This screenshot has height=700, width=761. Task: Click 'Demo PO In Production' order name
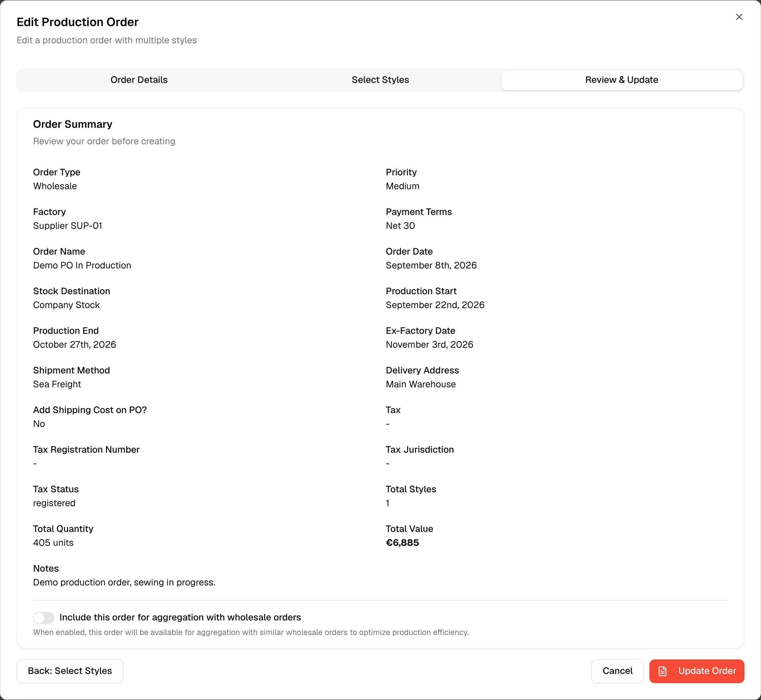tap(82, 265)
